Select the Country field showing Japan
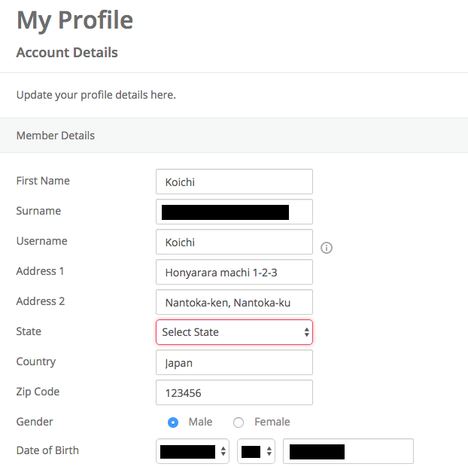The height and width of the screenshot is (476, 468). (234, 362)
